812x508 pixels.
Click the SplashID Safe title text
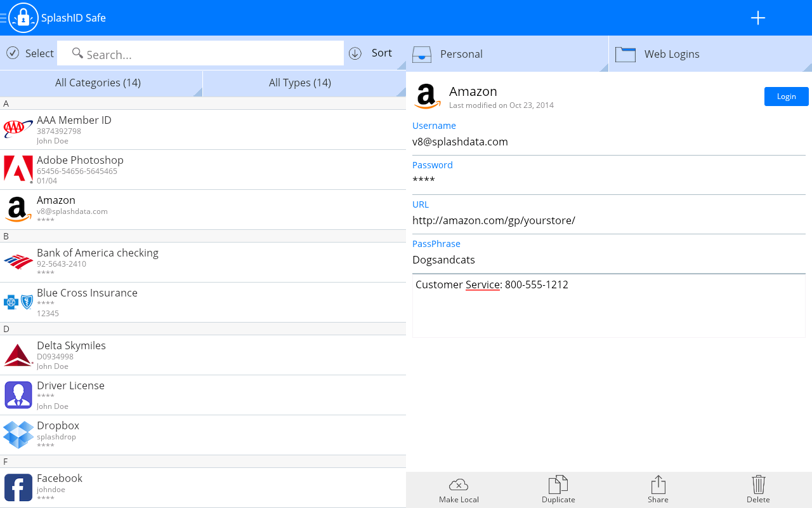(x=74, y=18)
